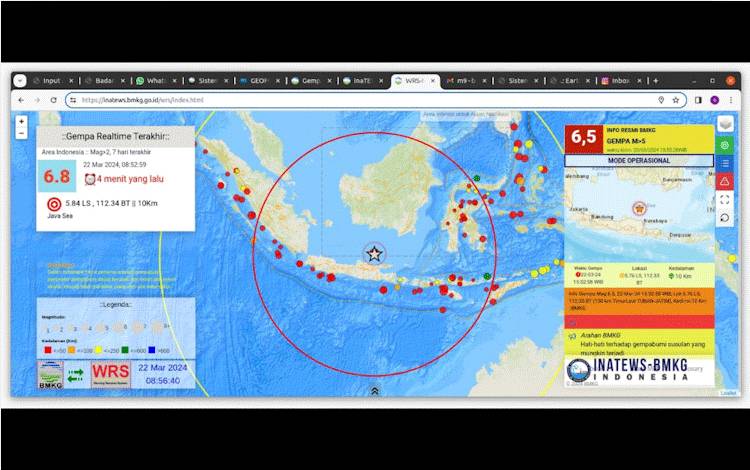
Task: Click the location permission icon in address bar
Action: 661,100
